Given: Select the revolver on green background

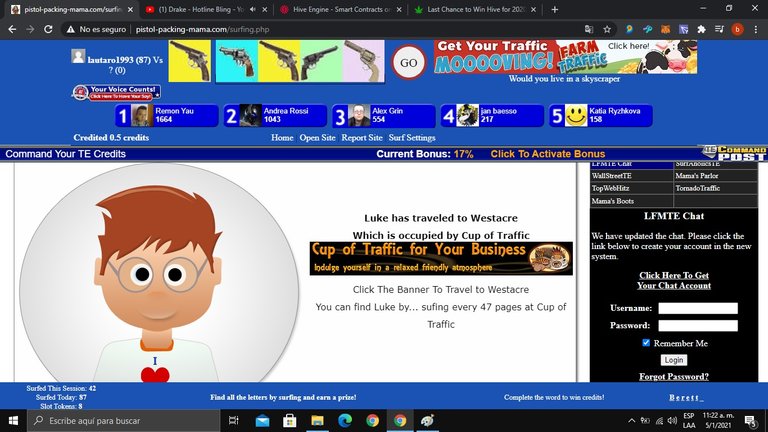Looking at the screenshot, I should (321, 61).
